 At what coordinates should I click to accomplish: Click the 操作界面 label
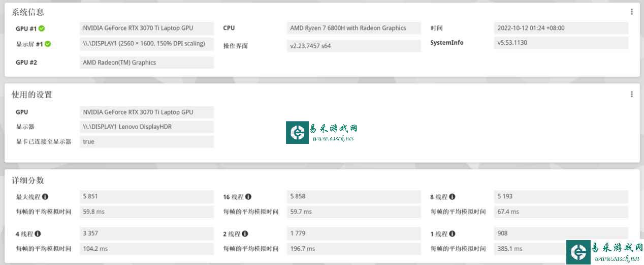pyautogui.click(x=236, y=46)
